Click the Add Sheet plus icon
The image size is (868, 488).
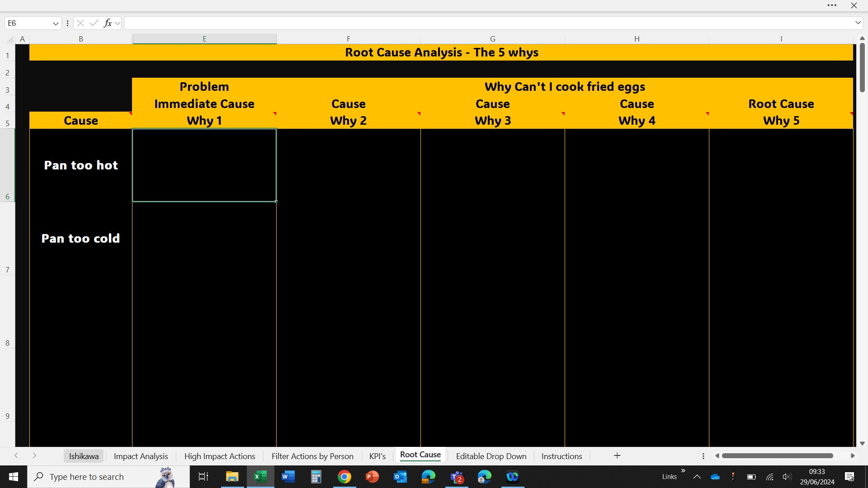(617, 455)
